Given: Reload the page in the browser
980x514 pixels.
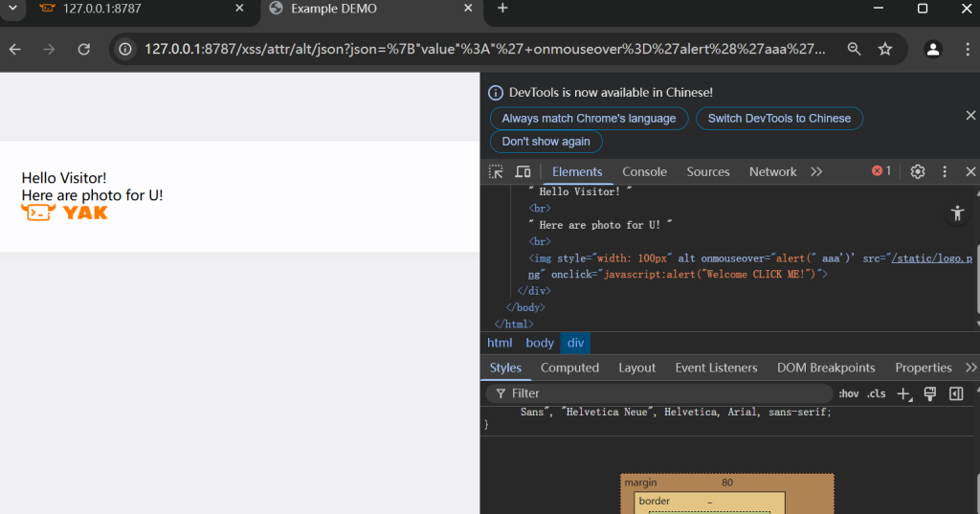Looking at the screenshot, I should pos(84,50).
